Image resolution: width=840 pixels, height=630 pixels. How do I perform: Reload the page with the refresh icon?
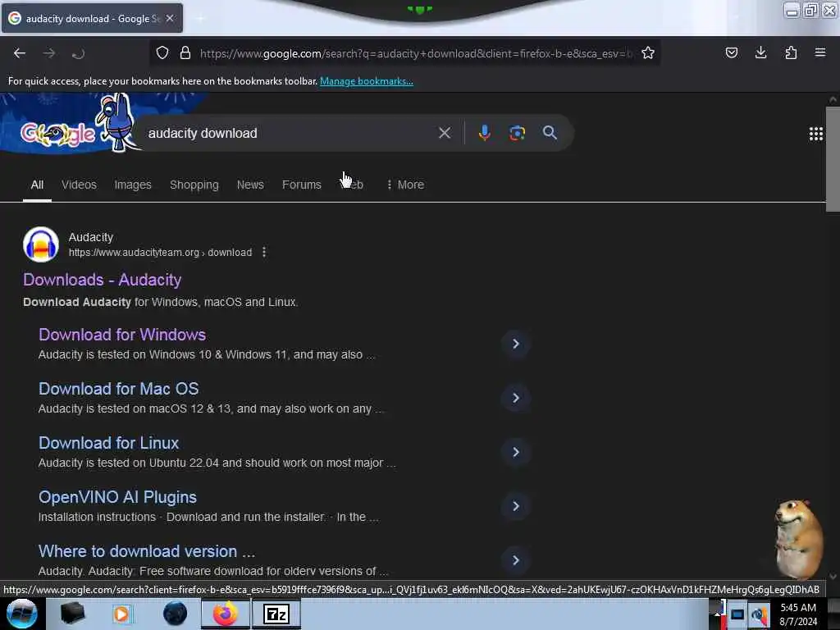pyautogui.click(x=78, y=53)
